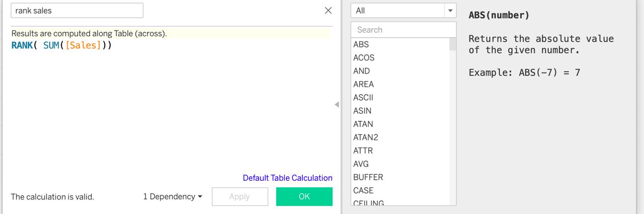Click the Apply button
The image size is (644, 214).
[x=239, y=196]
